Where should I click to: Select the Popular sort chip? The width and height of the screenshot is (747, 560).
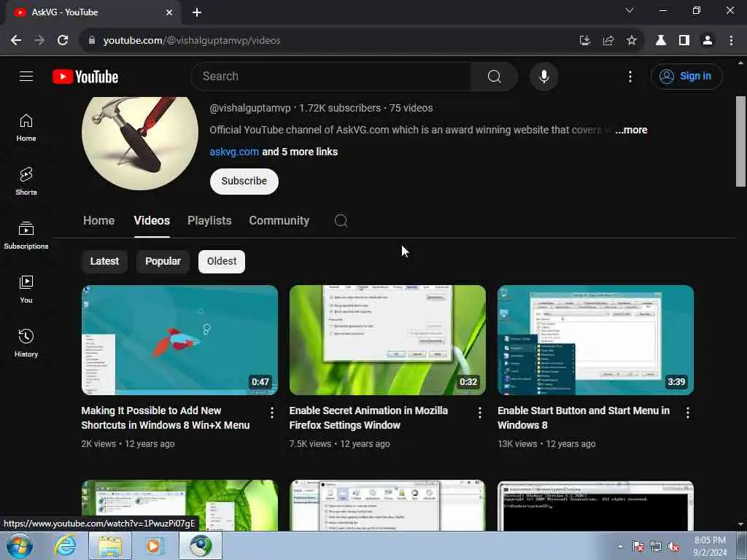pos(163,262)
